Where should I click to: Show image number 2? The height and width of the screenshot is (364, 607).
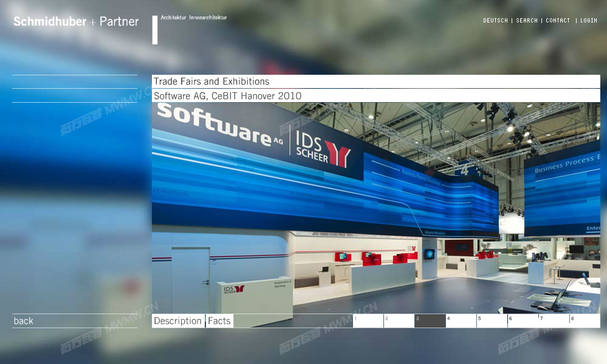399,321
